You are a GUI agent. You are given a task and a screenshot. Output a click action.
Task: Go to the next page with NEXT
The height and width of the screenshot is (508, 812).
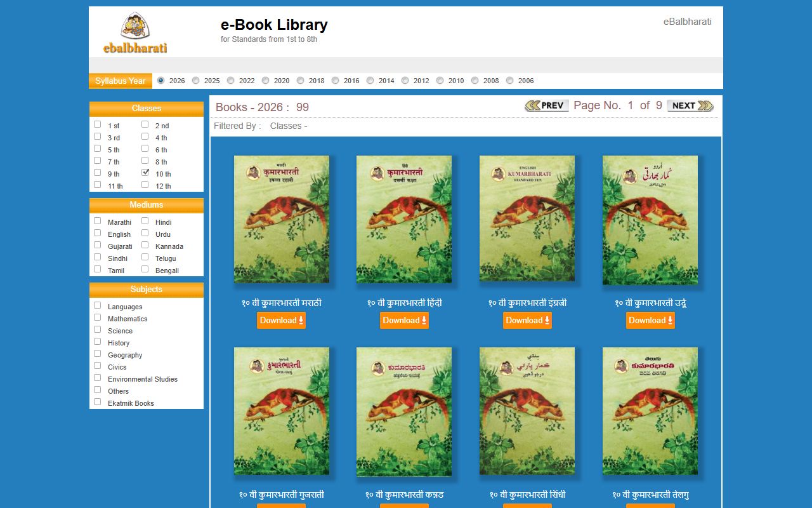[690, 105]
